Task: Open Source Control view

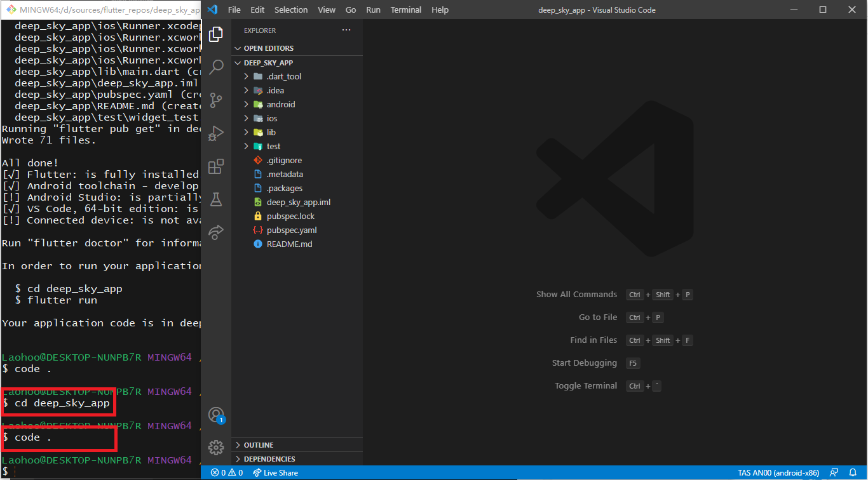Action: coord(216,100)
